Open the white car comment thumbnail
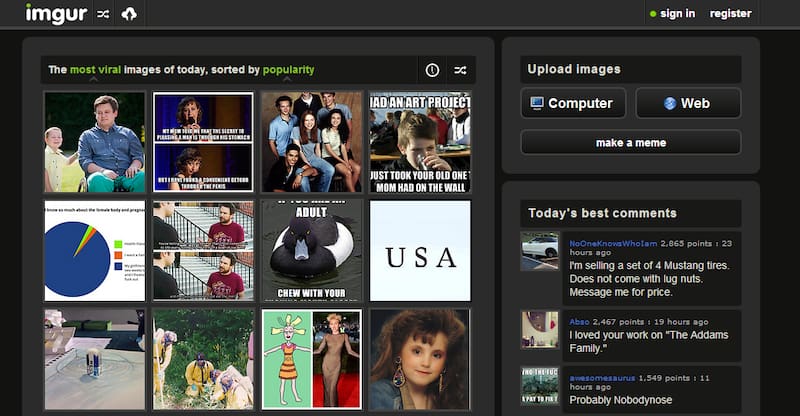 click(x=540, y=251)
